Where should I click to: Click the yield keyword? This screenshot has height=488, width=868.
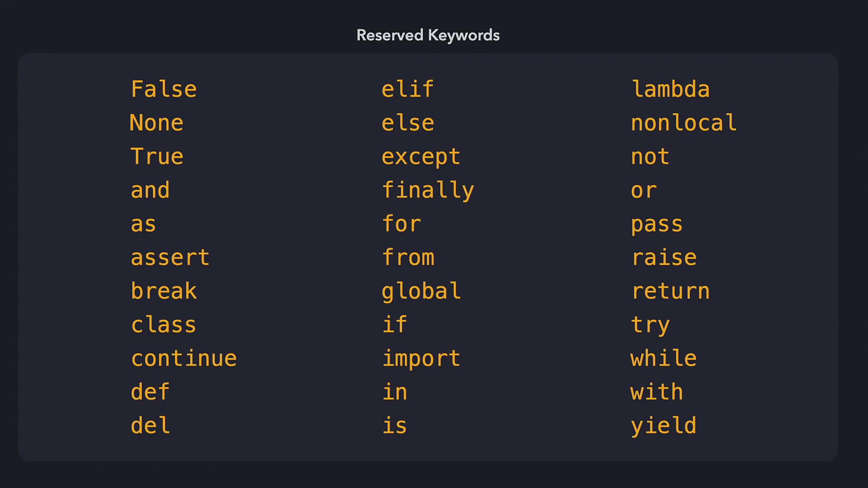[x=664, y=426]
